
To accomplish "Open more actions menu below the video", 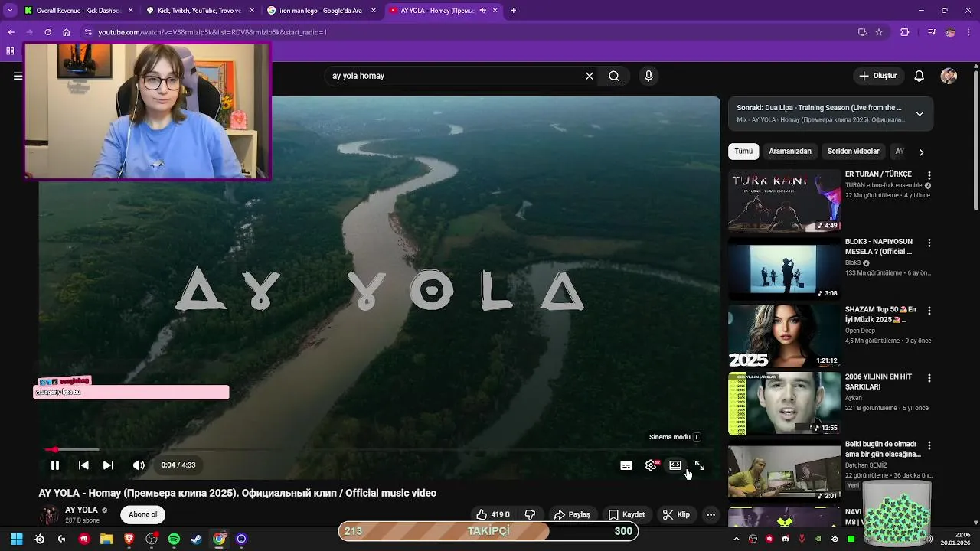I will click(x=710, y=514).
